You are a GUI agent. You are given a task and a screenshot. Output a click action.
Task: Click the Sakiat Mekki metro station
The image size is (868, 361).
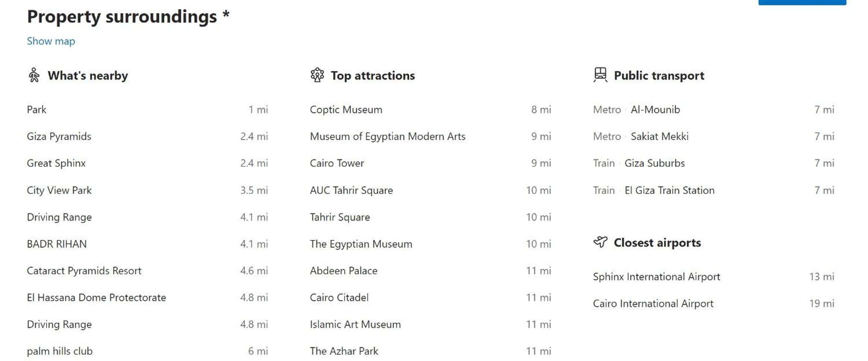coord(660,136)
